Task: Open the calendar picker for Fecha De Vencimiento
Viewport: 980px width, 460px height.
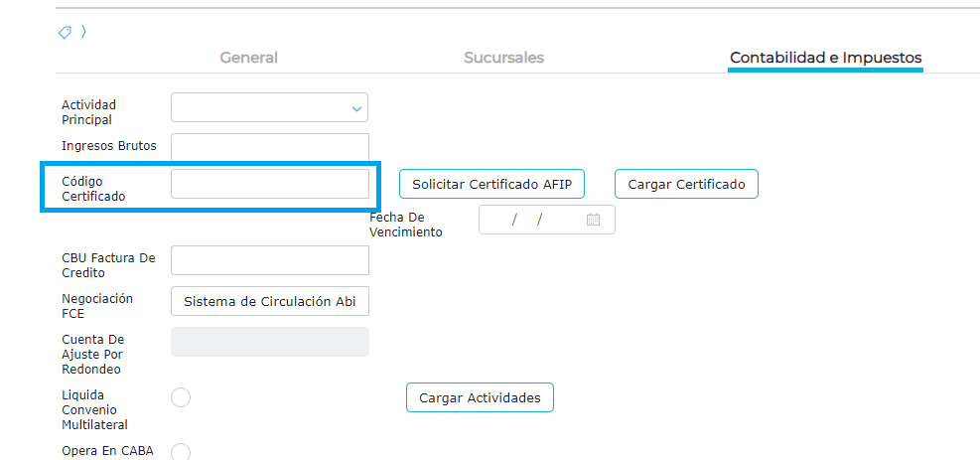Action: (x=593, y=220)
